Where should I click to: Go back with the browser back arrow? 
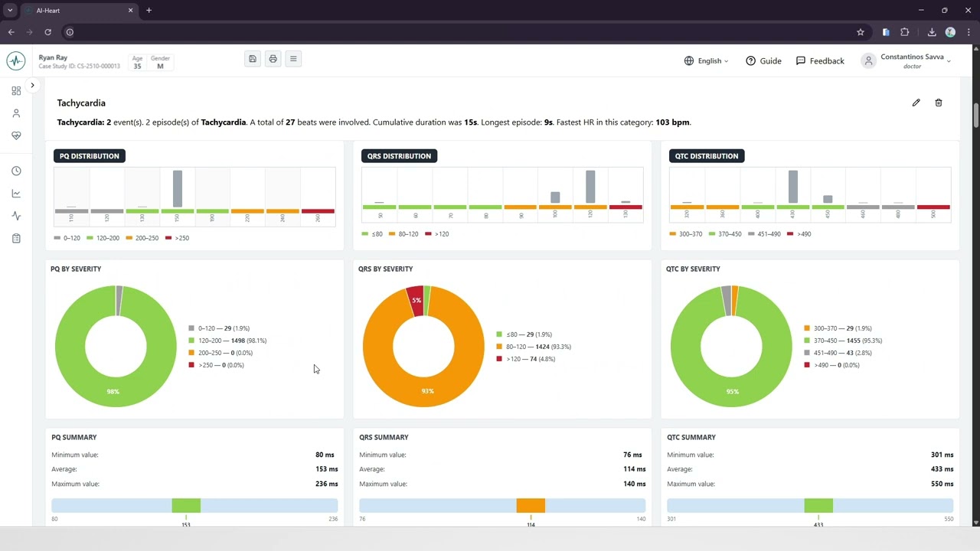coord(11,32)
